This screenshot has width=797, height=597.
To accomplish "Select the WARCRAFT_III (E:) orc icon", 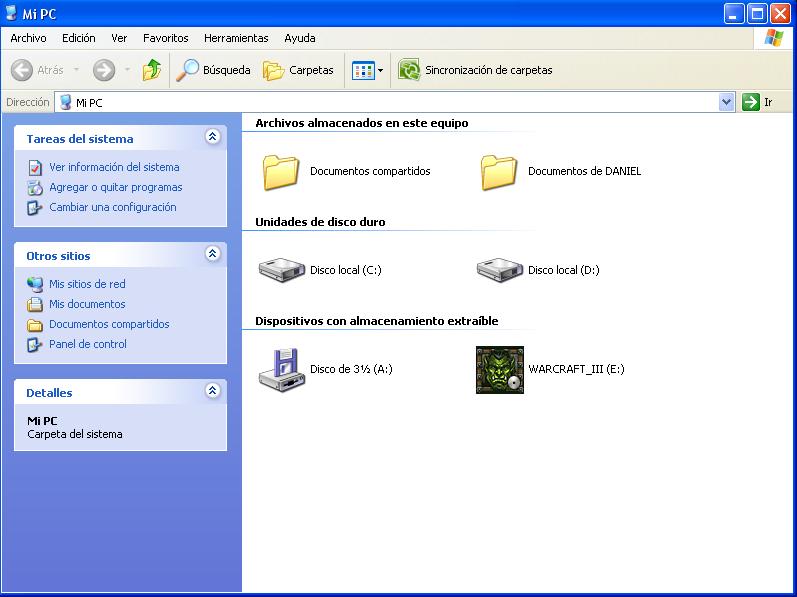I will pos(500,370).
